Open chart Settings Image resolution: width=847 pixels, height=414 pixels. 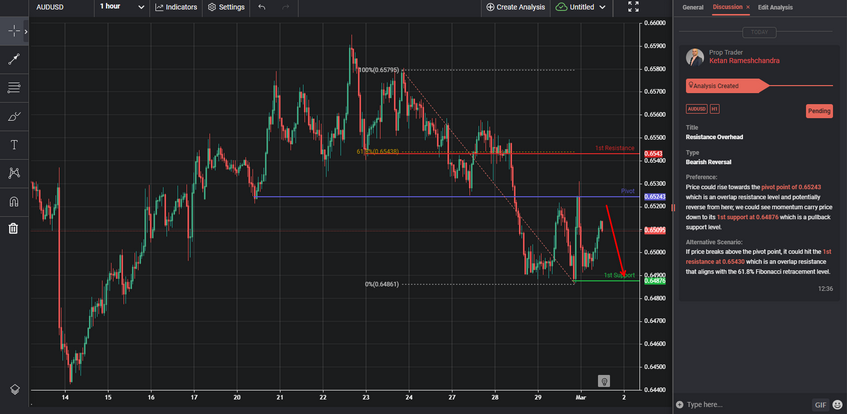click(x=226, y=7)
